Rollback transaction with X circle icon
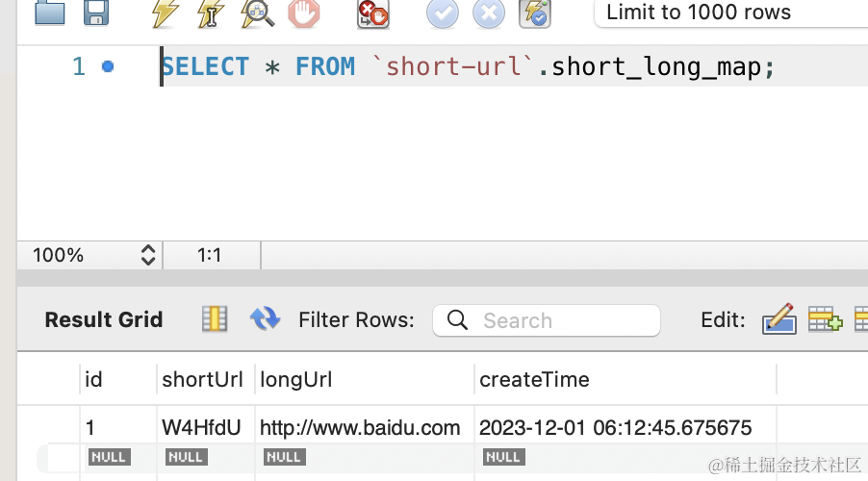 (489, 13)
